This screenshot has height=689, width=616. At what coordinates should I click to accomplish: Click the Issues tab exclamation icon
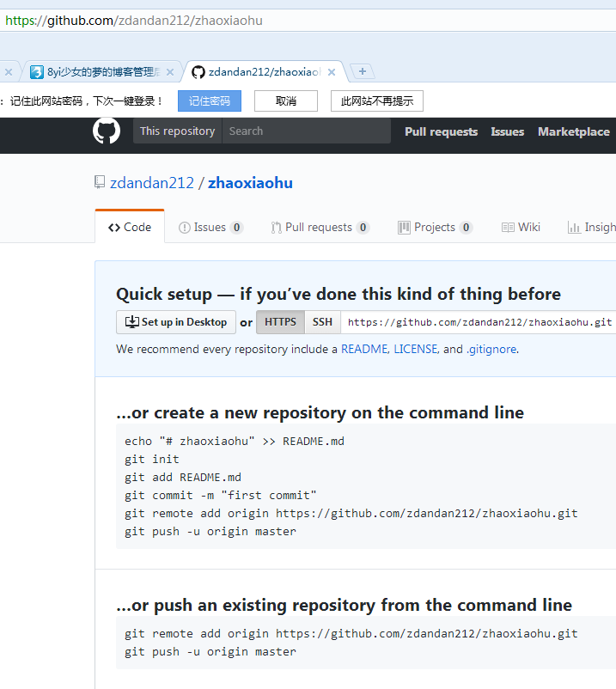click(185, 227)
